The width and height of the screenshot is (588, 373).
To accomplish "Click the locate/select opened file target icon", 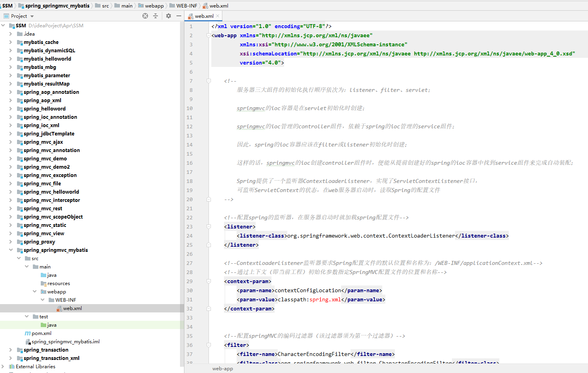I will point(145,16).
